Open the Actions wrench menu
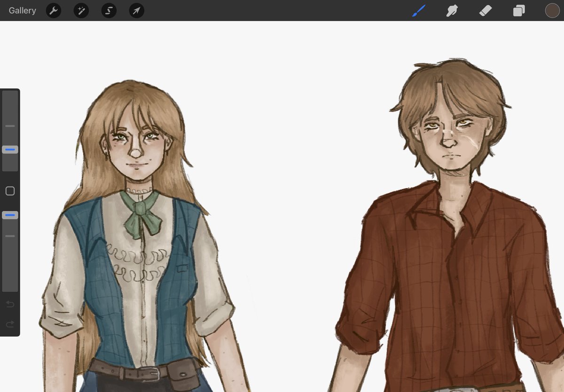 point(54,10)
